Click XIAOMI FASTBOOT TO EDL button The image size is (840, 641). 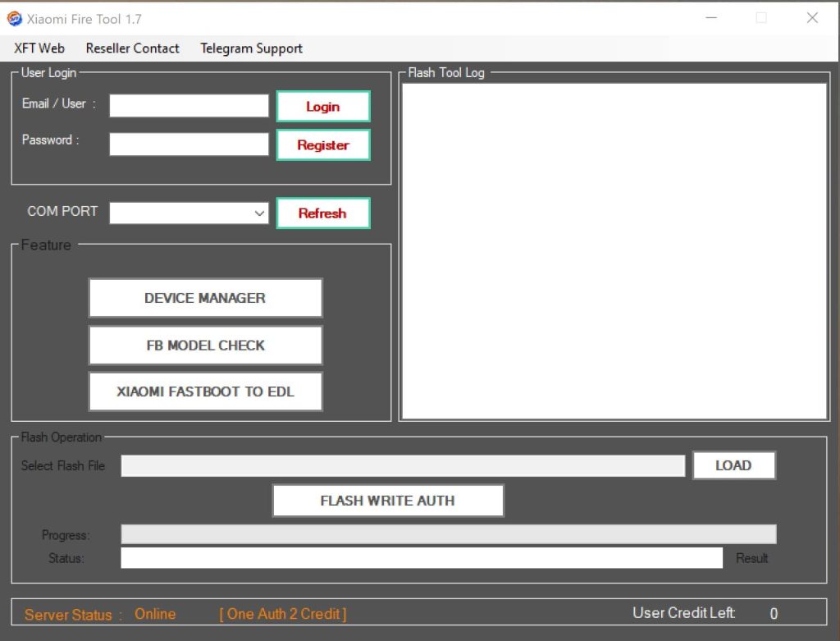tap(205, 391)
